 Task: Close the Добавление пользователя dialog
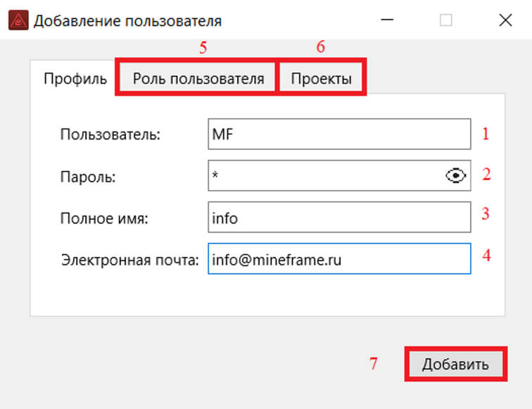click(x=505, y=20)
